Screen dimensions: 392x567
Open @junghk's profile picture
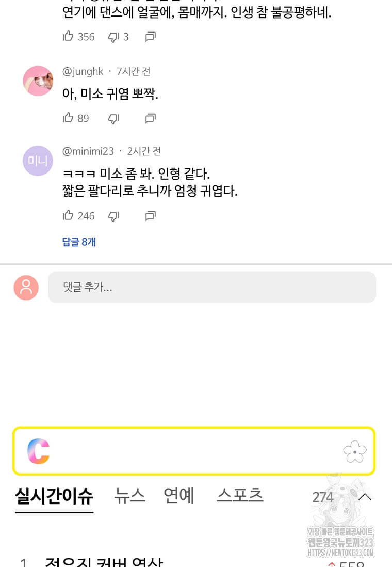38,81
